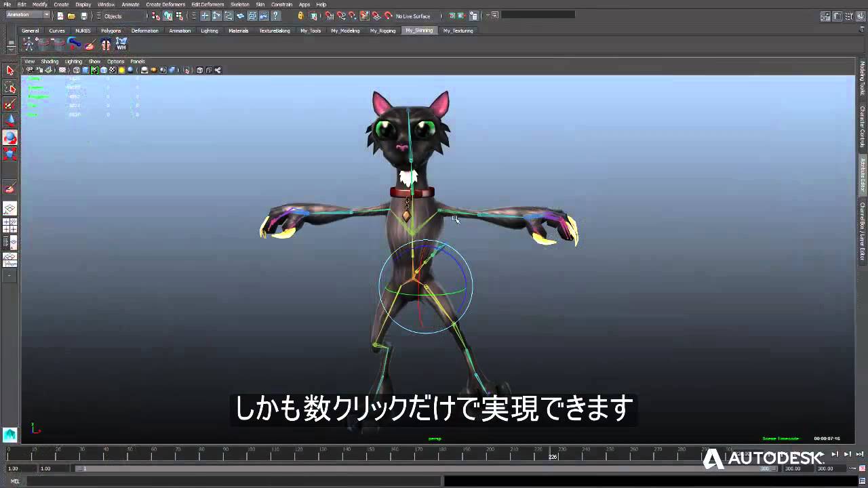
Task: Click the time slider at frame 226
Action: click(553, 454)
